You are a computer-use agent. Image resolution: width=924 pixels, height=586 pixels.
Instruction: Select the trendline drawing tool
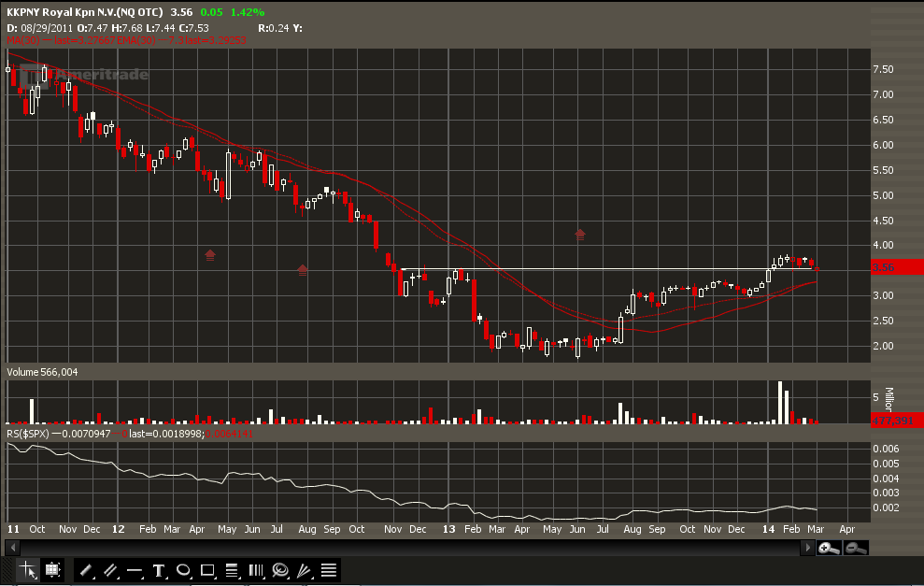tap(85, 570)
